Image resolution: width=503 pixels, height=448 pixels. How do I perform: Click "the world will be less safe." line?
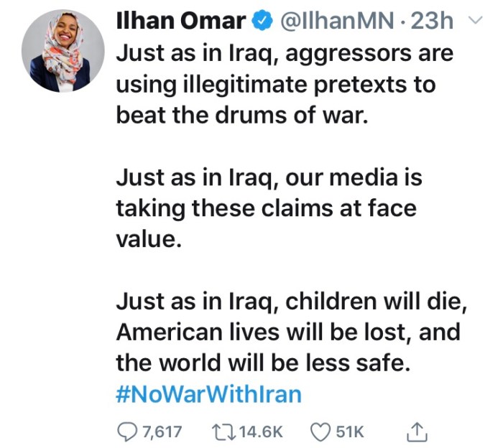(263, 363)
